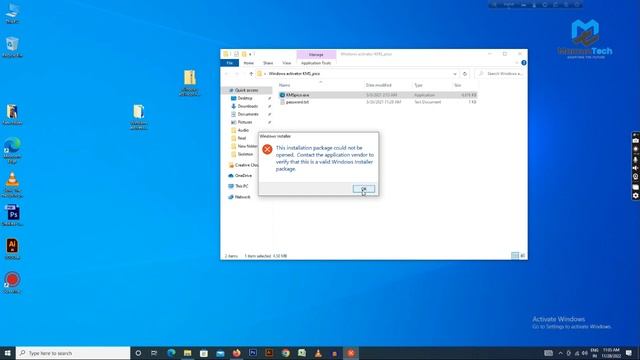Select Illustrator desktop shortcut
Screen dimensions: 640x360
12,249
